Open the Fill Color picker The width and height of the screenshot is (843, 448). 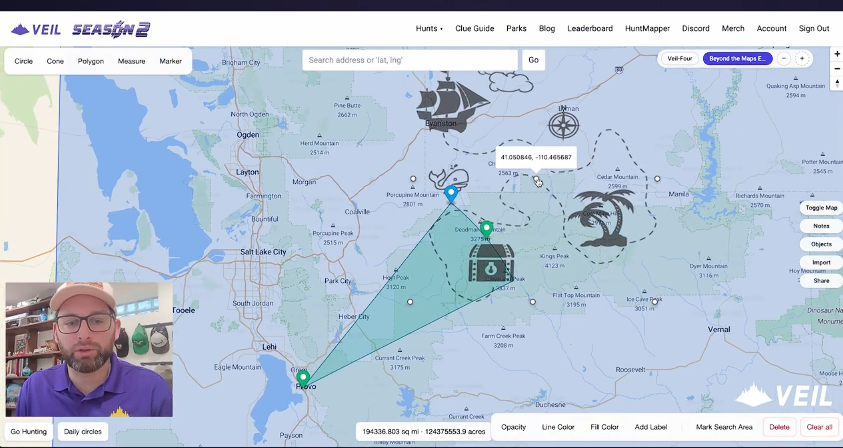604,427
